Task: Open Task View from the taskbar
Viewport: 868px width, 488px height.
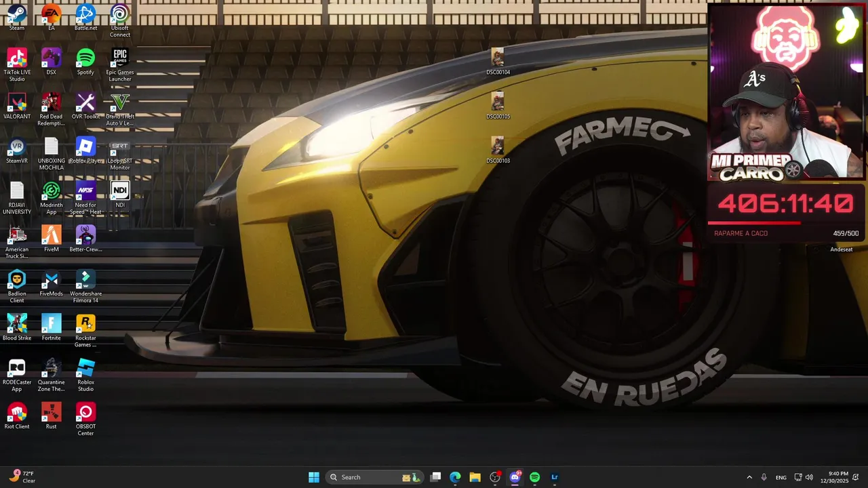Action: click(x=436, y=477)
